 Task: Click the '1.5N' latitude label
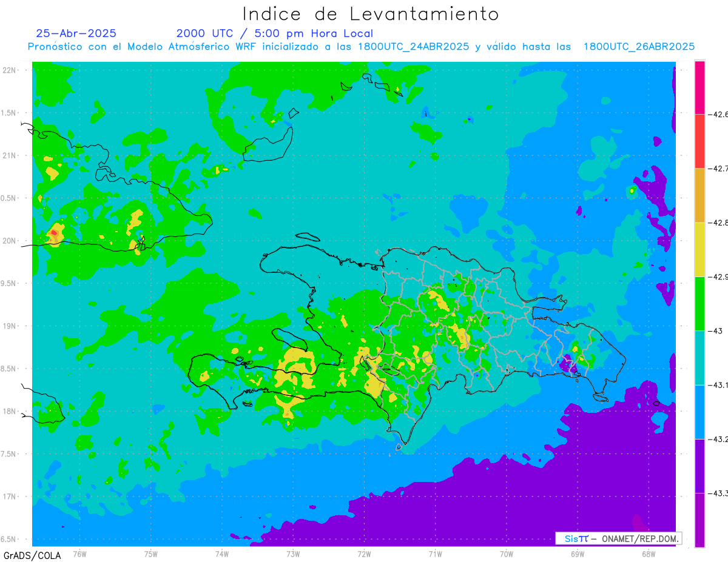(x=9, y=113)
